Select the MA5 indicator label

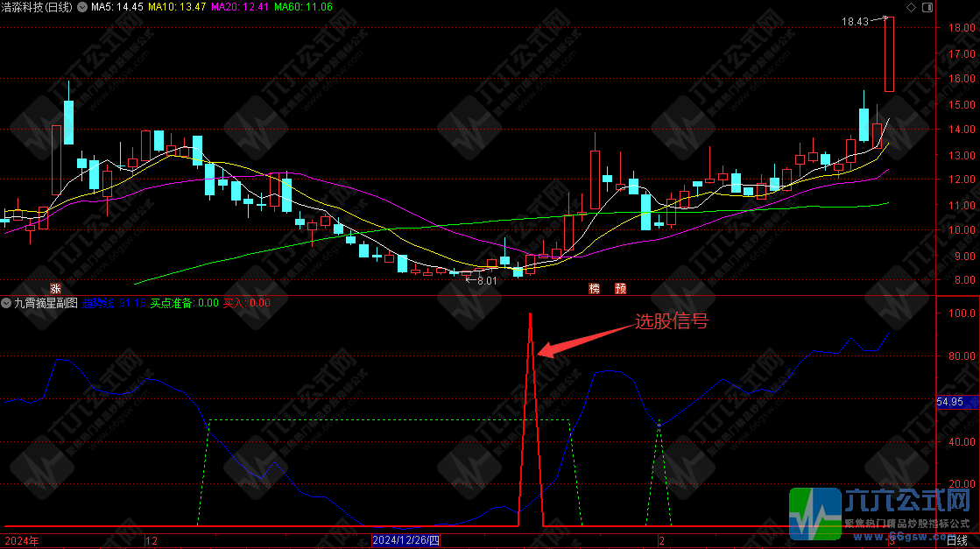[x=117, y=7]
